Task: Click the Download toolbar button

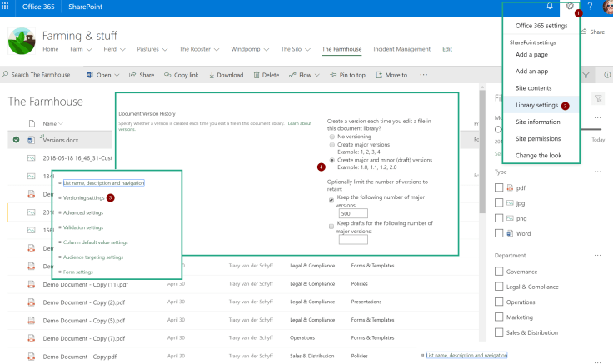Action: tap(225, 75)
